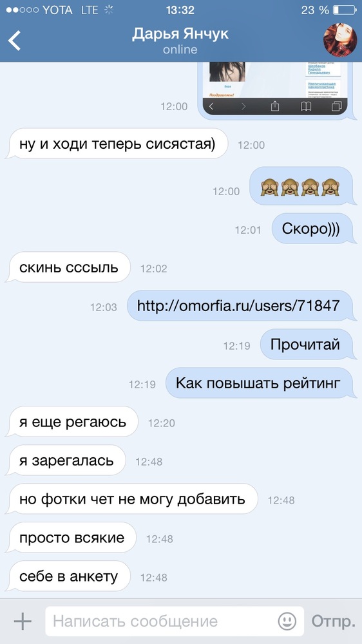
Task: Tap the просто всякие message bubble
Action: (71, 538)
